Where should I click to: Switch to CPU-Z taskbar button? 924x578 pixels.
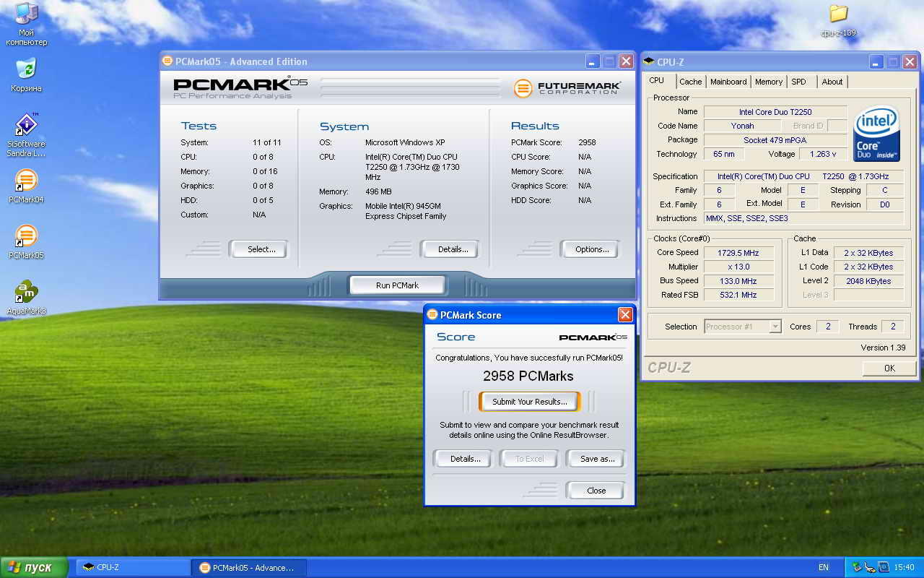pyautogui.click(x=133, y=568)
